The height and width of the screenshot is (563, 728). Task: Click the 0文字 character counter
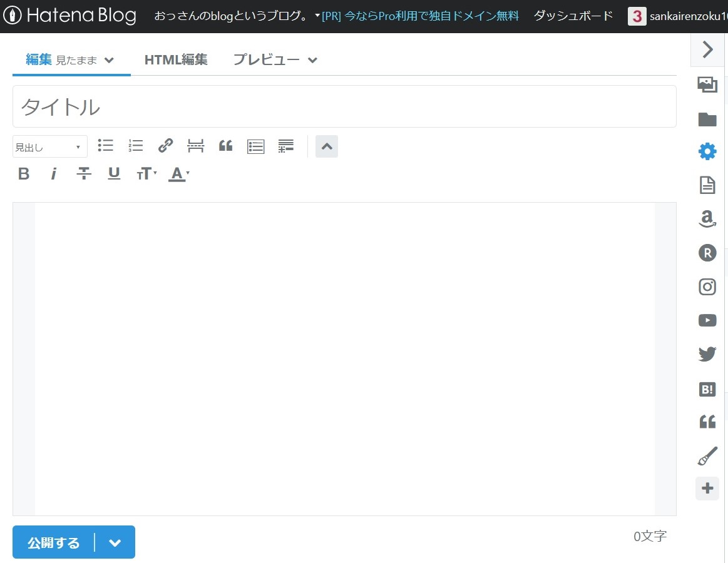pyautogui.click(x=650, y=537)
